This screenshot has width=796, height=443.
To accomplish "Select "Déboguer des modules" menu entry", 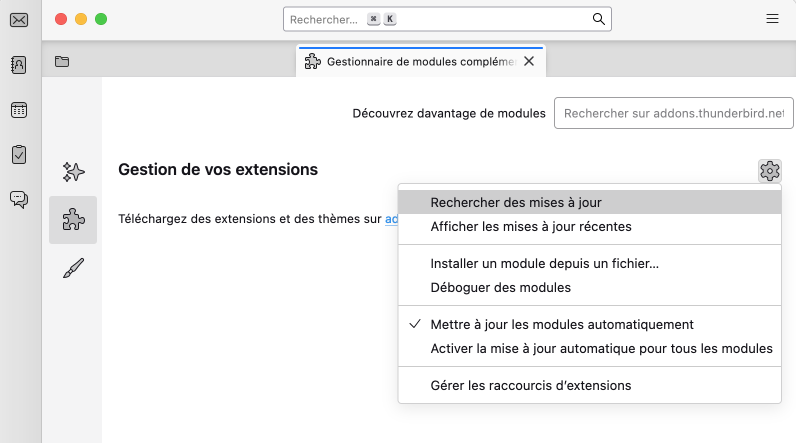I will click(x=500, y=288).
